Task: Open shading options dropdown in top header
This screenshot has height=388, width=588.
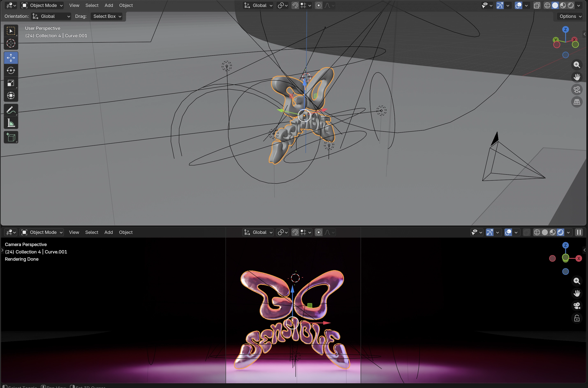Action: (579, 5)
